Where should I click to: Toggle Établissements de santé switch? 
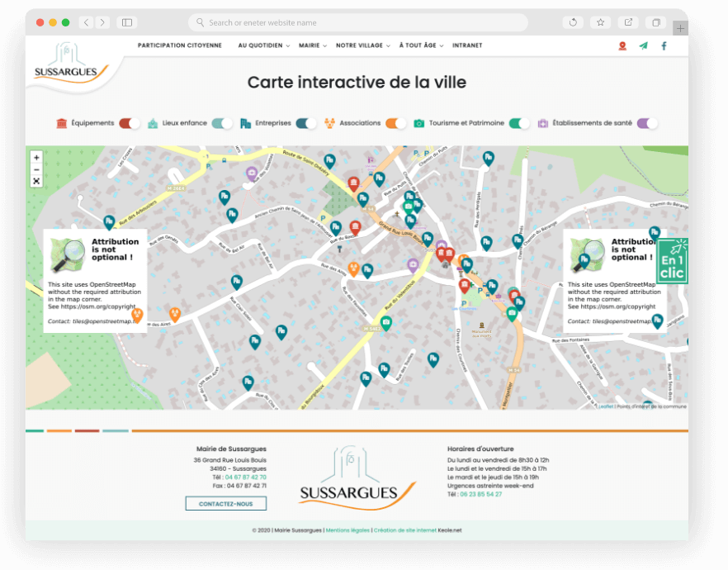tap(647, 123)
